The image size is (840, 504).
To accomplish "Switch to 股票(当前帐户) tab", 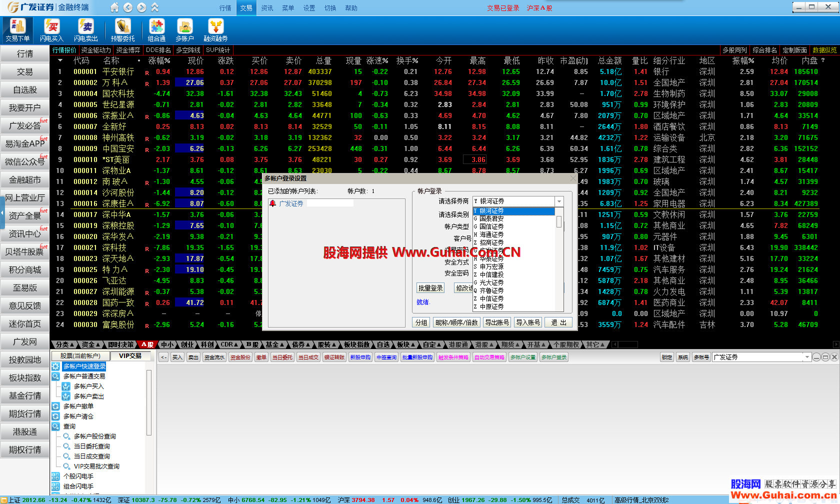I will click(x=80, y=356).
